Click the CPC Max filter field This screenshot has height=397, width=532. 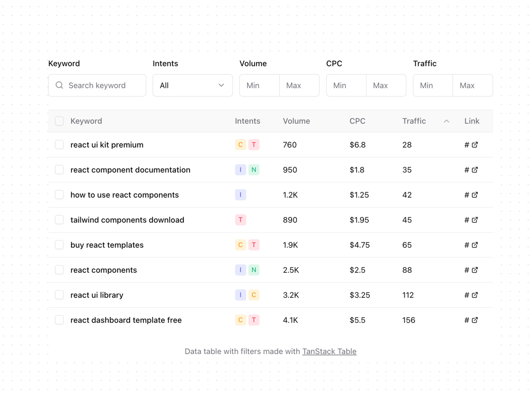click(386, 86)
